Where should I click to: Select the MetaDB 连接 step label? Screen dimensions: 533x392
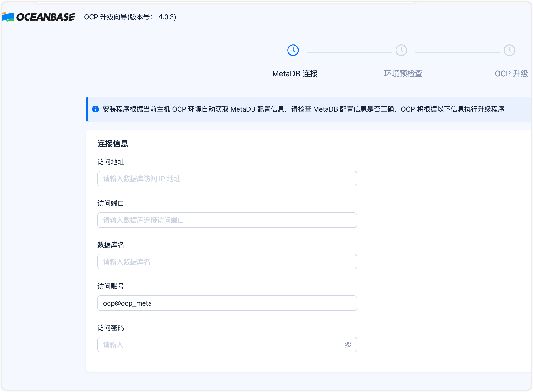coord(295,74)
